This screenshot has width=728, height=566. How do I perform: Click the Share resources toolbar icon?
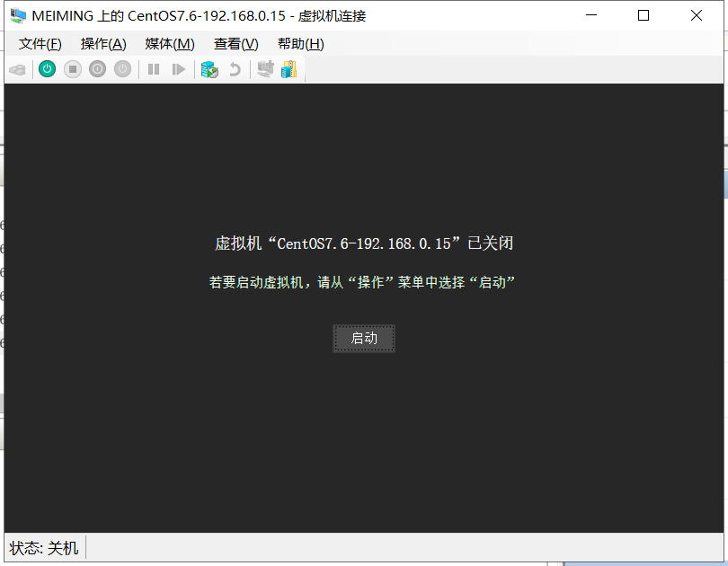[289, 69]
